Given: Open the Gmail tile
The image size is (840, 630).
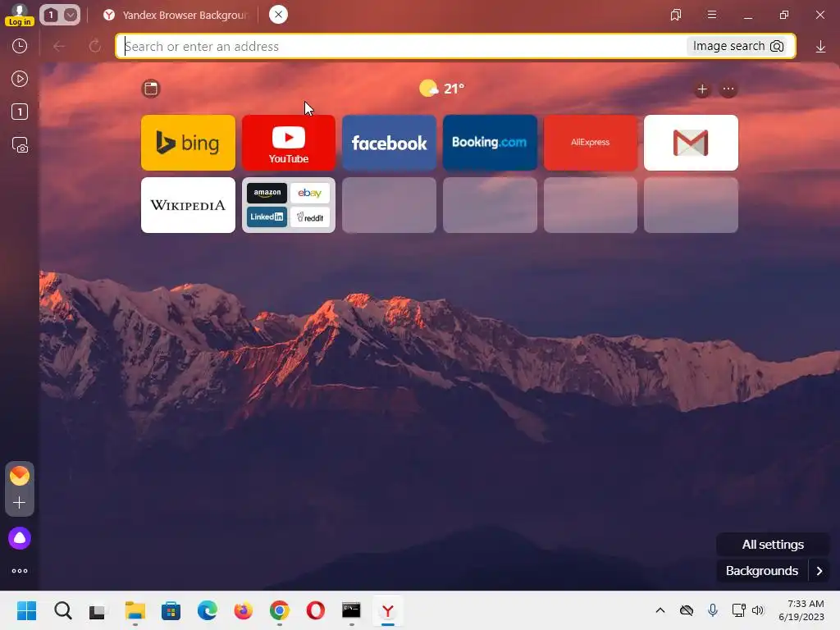Looking at the screenshot, I should click(x=691, y=143).
